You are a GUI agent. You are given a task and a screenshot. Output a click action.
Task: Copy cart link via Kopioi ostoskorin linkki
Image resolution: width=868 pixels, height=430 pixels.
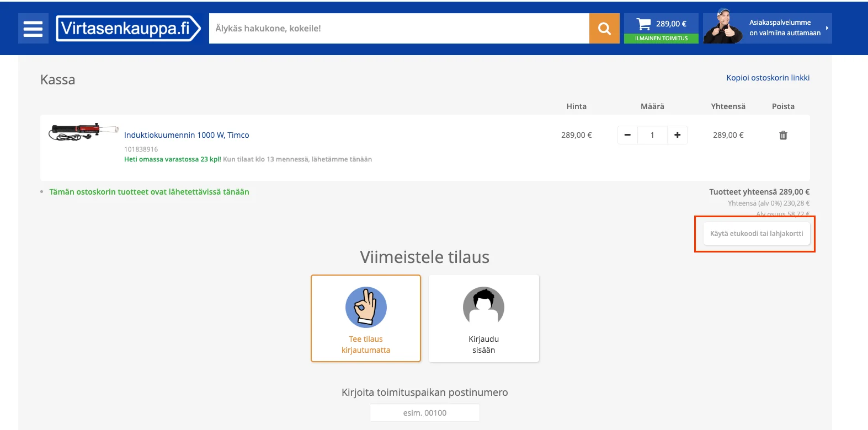(768, 78)
